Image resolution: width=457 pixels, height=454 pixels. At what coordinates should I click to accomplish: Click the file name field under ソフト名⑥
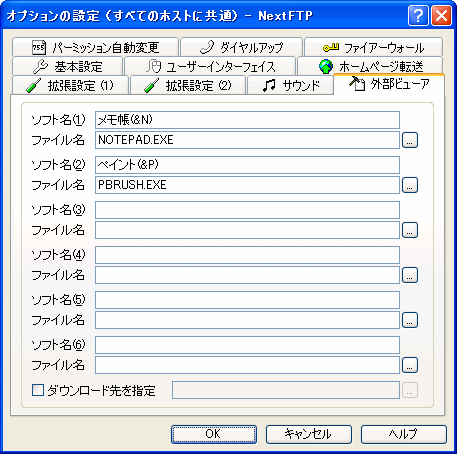247,365
